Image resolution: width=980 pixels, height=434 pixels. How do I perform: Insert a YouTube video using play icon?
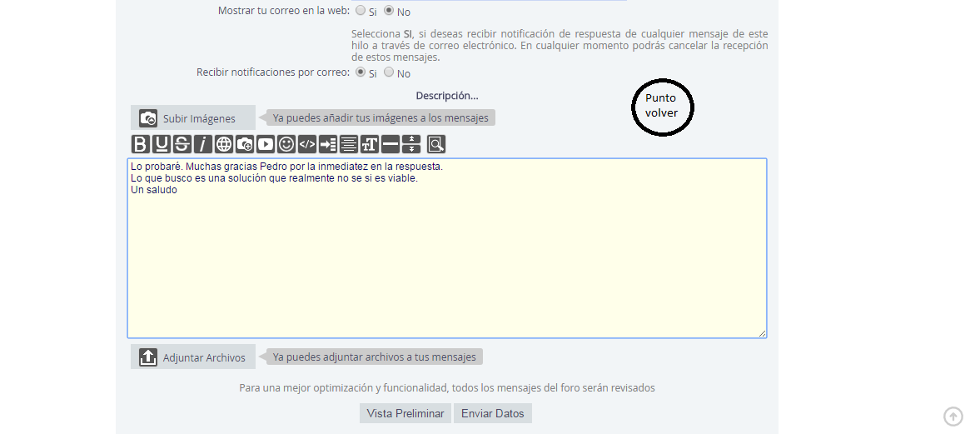point(266,144)
